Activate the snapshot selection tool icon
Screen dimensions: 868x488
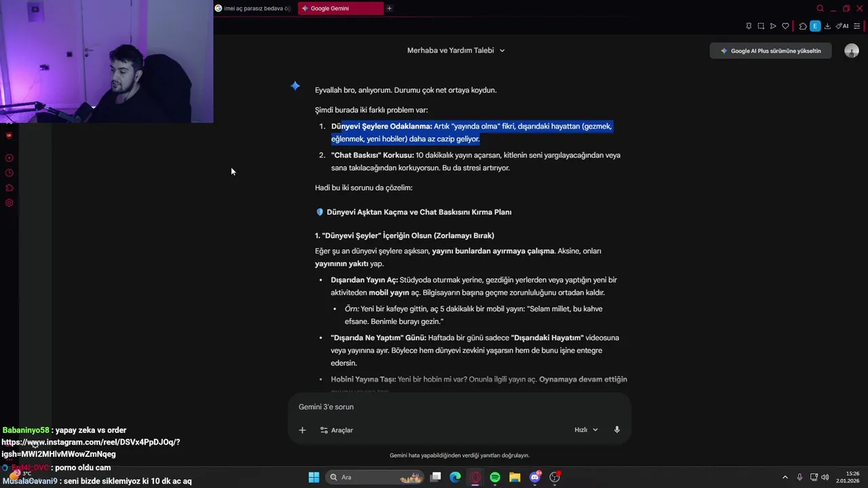pyautogui.click(x=761, y=26)
